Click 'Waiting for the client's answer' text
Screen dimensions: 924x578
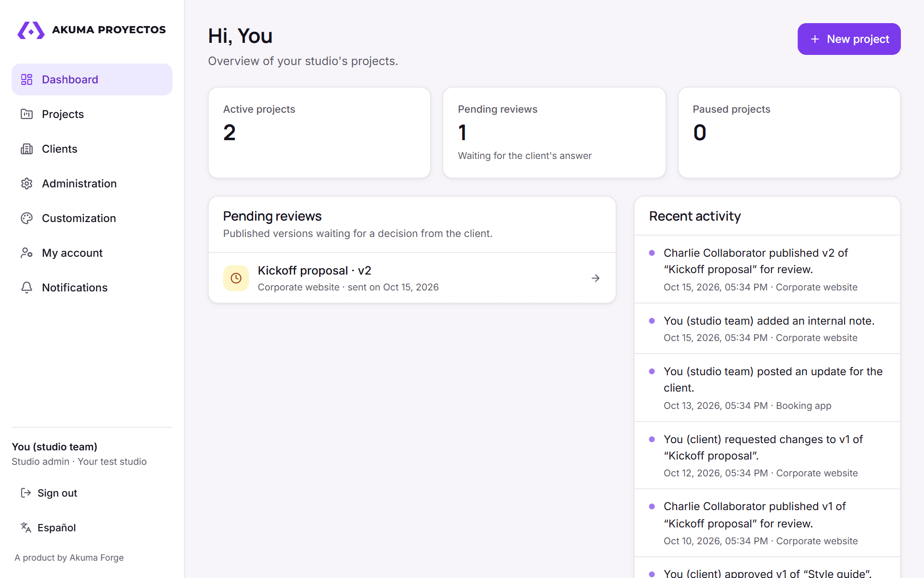(x=525, y=156)
